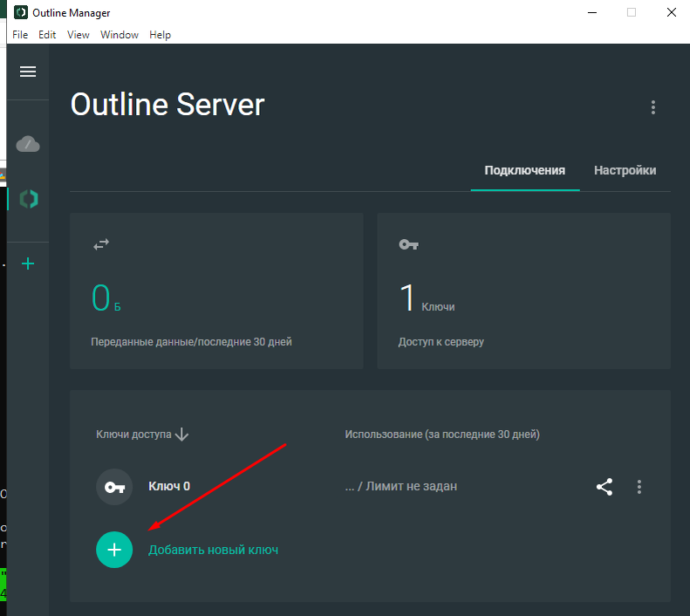Viewport: 690px width, 616px height.
Task: Click Переданные данные/последние 30 дней label
Action: (191, 342)
